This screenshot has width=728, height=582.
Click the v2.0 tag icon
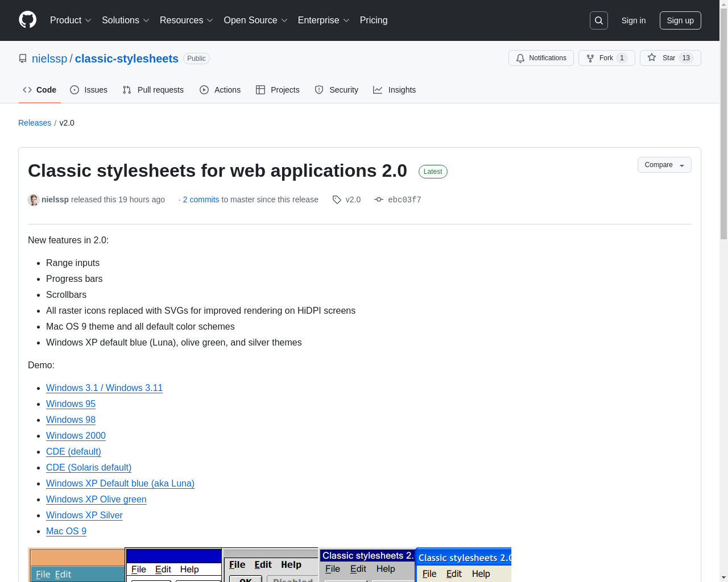pyautogui.click(x=337, y=199)
